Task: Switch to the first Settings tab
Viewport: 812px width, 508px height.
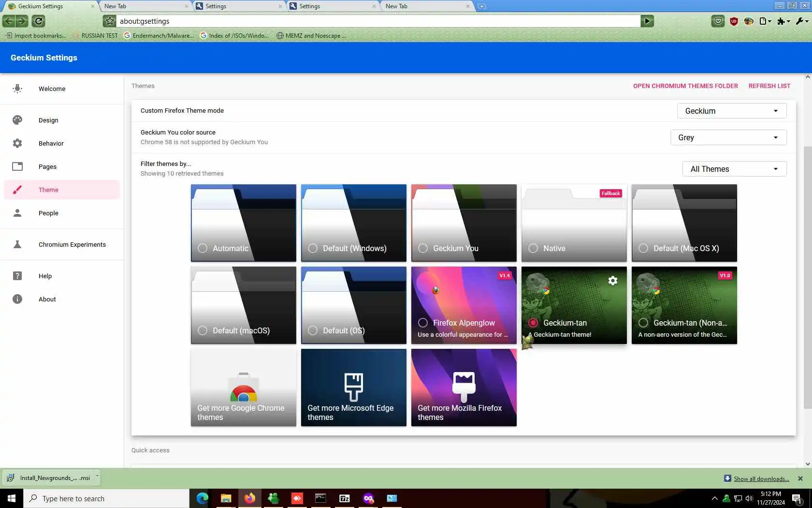Action: tap(238, 6)
